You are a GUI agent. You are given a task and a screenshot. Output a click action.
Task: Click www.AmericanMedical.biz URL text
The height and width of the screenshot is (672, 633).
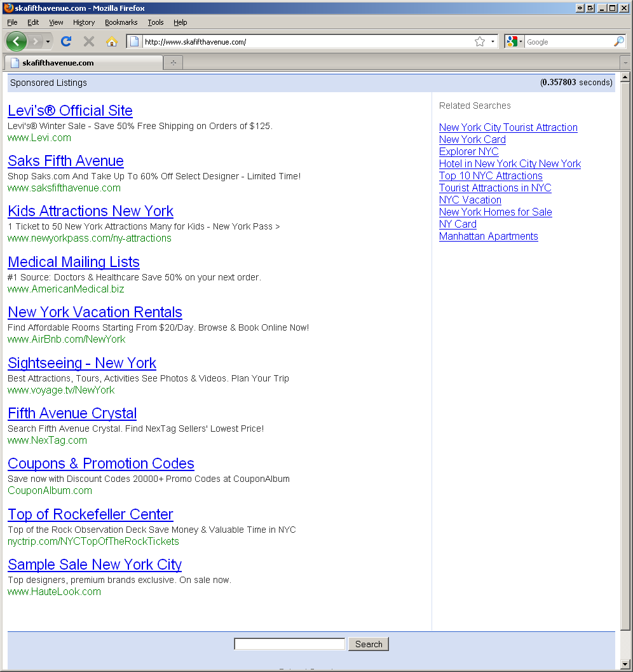66,289
